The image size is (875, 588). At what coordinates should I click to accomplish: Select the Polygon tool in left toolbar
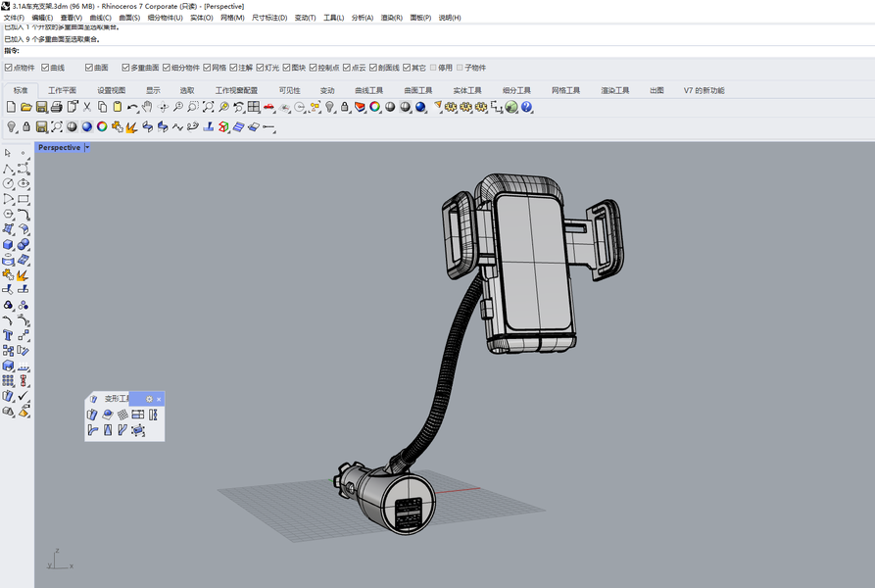pyautogui.click(x=8, y=215)
